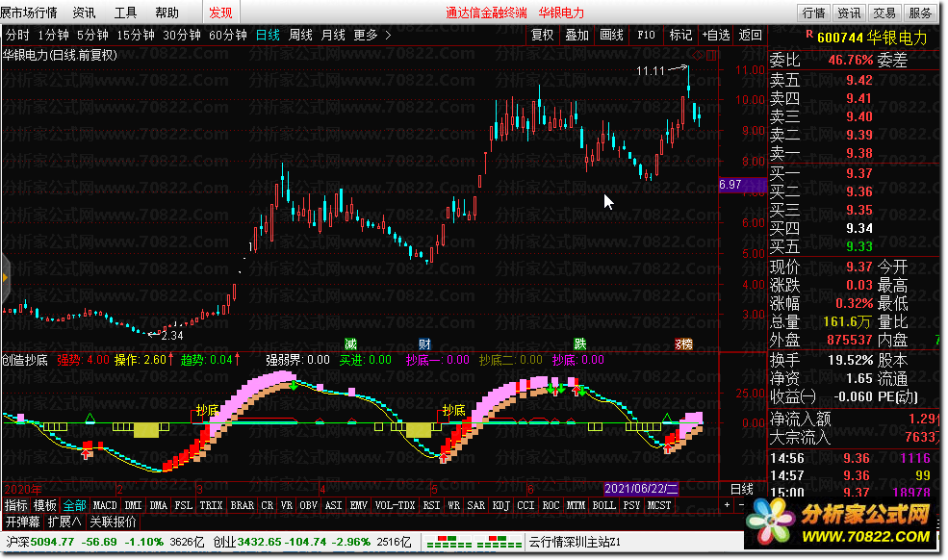This screenshot has width=948, height=560.
Task: Click the yellow left-edge panel arrow handle
Action: (5, 278)
